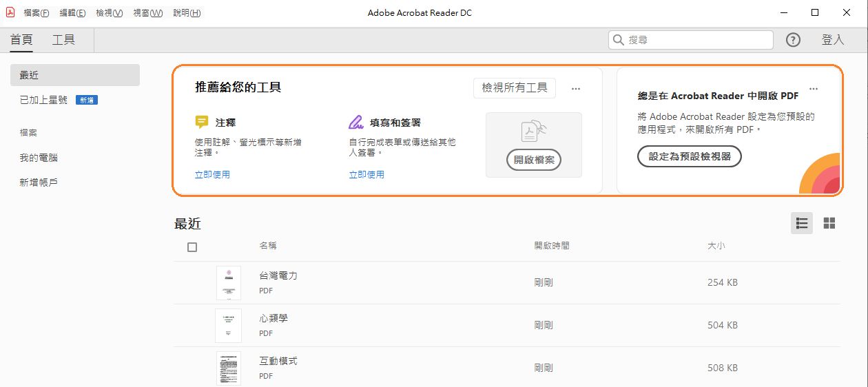The image size is (868, 387).
Task: Open more options in 推薦給您的工具 card
Action: pos(576,89)
